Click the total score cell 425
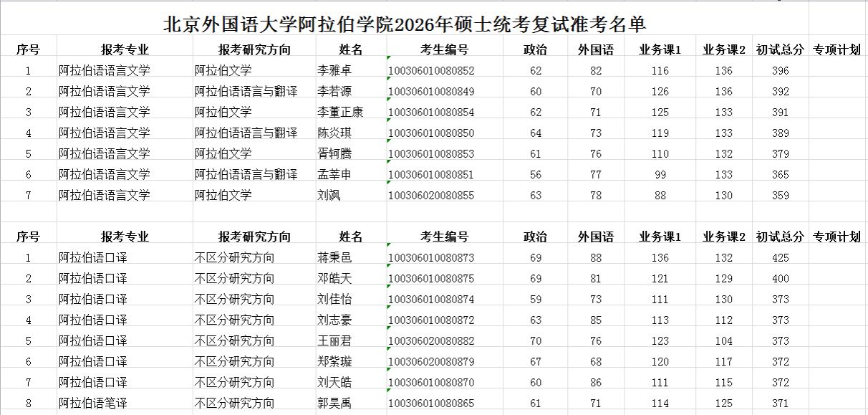 (x=780, y=258)
